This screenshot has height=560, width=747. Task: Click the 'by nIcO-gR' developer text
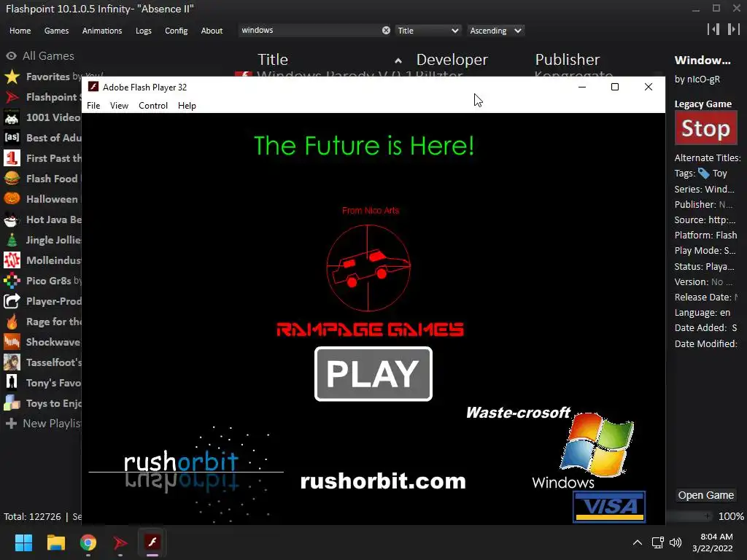pos(697,79)
